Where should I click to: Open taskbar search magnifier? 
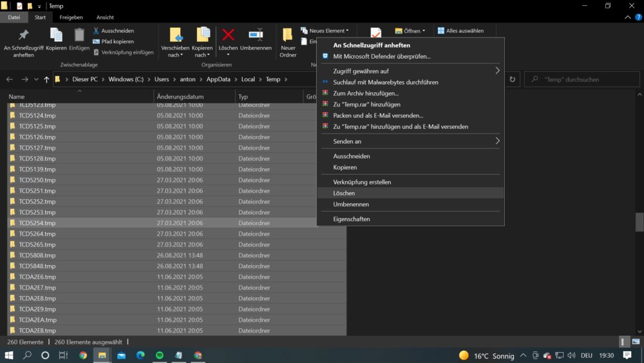[x=27, y=355]
